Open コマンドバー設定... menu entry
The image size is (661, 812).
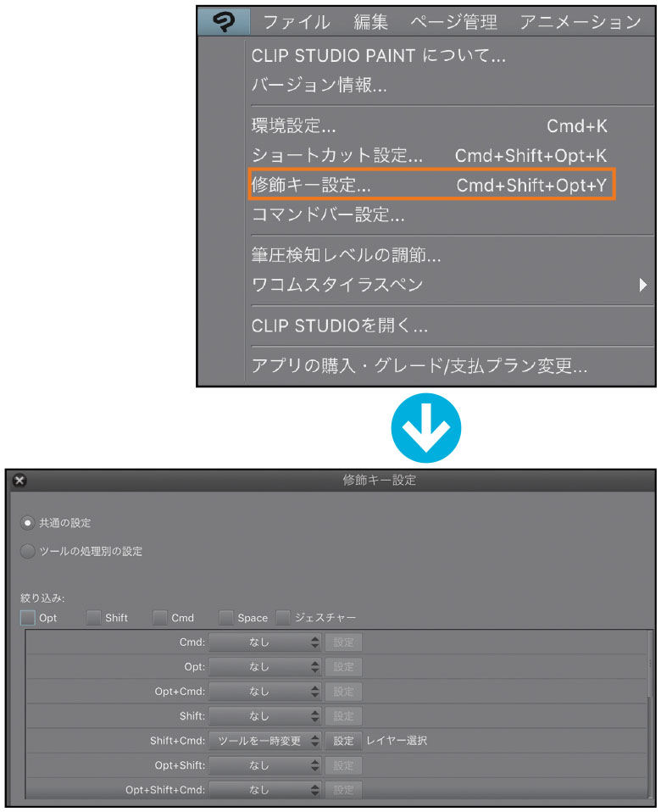328,214
